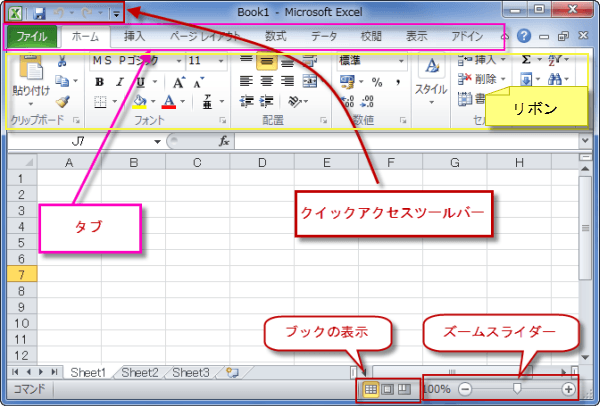The image size is (600, 406).
Task: Click Merge and Center icon
Action: [309, 81]
